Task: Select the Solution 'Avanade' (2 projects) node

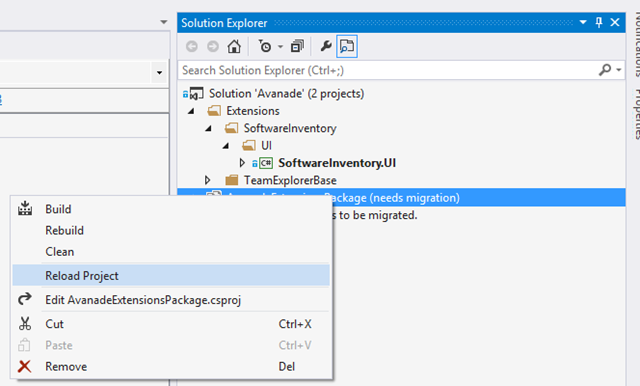Action: tap(286, 93)
